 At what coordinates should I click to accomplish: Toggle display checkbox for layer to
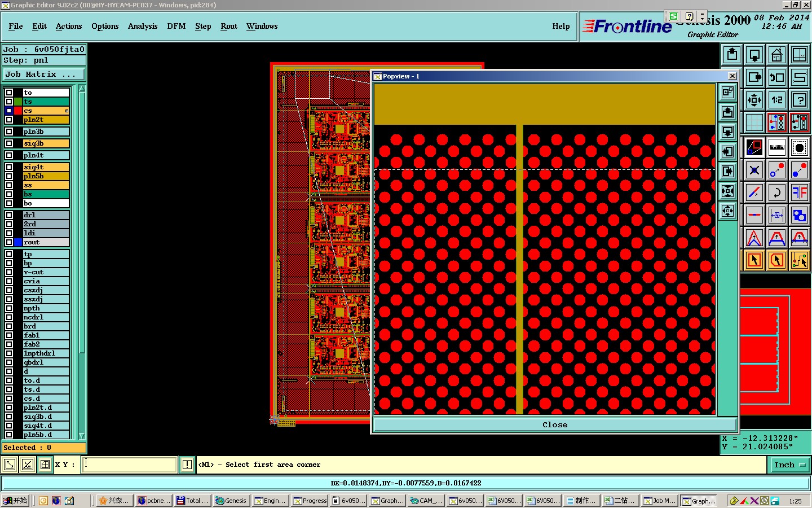point(9,93)
